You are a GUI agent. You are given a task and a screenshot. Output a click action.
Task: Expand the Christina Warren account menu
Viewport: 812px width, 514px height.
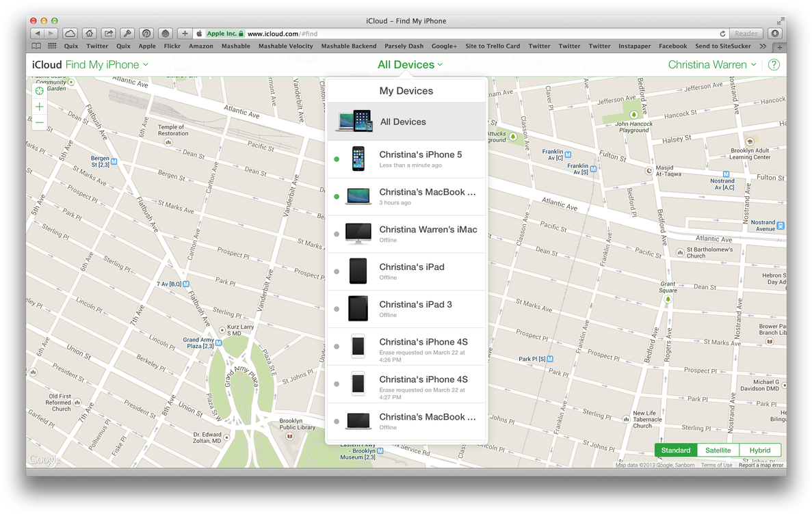pyautogui.click(x=711, y=65)
